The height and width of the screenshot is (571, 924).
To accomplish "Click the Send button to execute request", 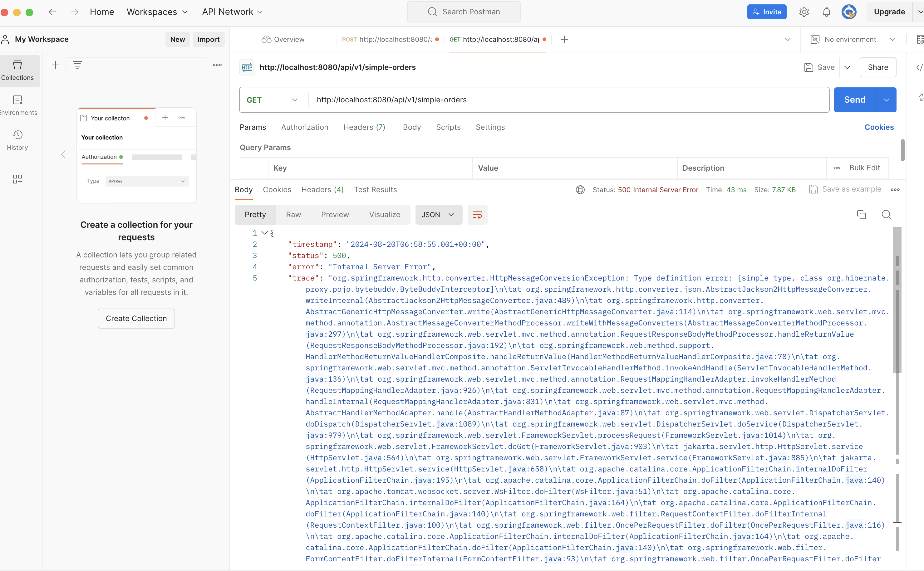I will [854, 100].
